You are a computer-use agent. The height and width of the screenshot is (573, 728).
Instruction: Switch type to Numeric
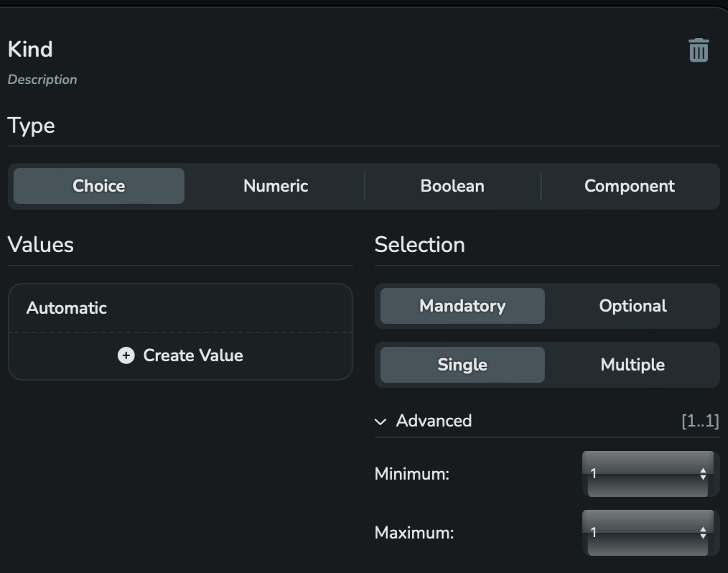276,186
